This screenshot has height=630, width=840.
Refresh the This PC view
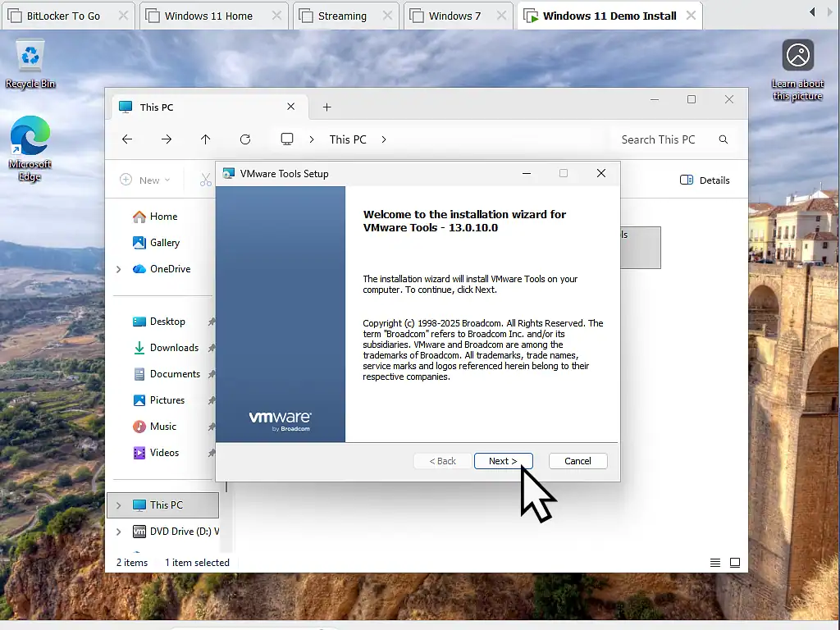tap(245, 139)
